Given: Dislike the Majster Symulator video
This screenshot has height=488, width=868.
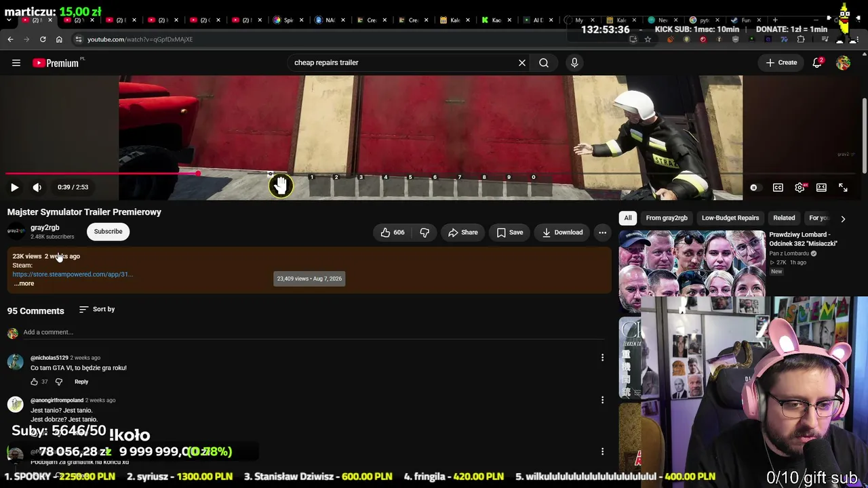Looking at the screenshot, I should tap(425, 232).
